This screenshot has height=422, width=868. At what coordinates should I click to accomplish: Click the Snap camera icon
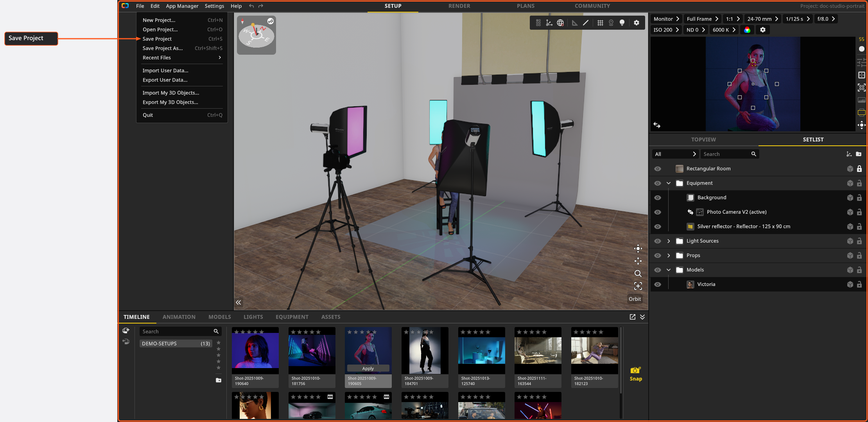point(635,370)
